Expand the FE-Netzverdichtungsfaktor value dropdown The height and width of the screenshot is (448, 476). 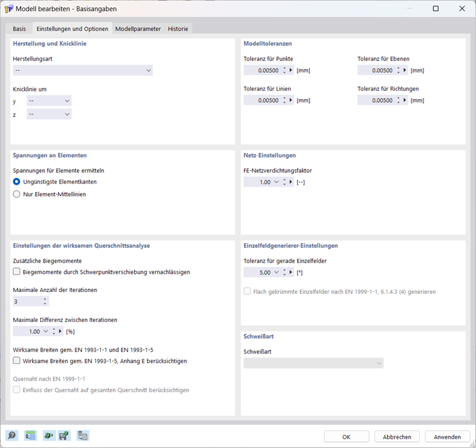click(x=276, y=182)
